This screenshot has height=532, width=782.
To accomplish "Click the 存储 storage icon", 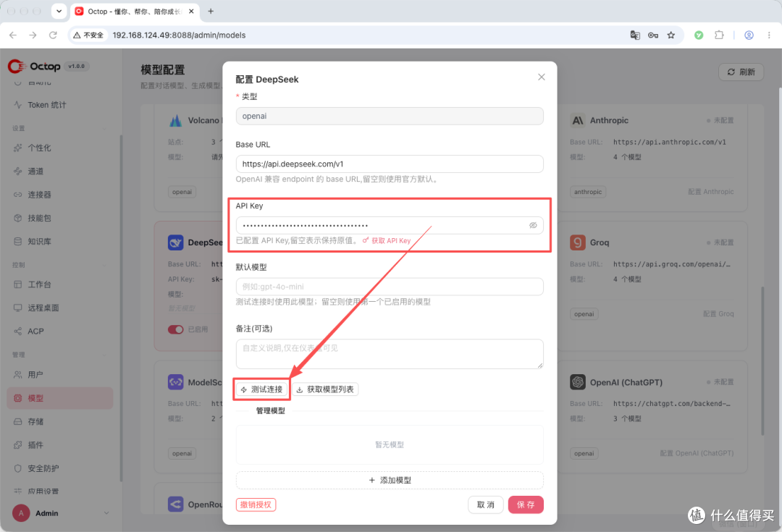I will tap(18, 421).
